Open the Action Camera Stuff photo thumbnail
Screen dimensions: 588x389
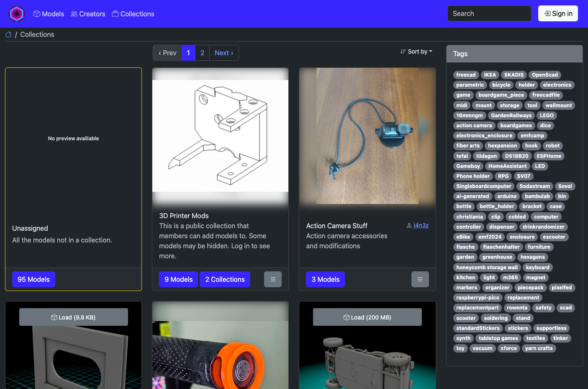[367, 136]
